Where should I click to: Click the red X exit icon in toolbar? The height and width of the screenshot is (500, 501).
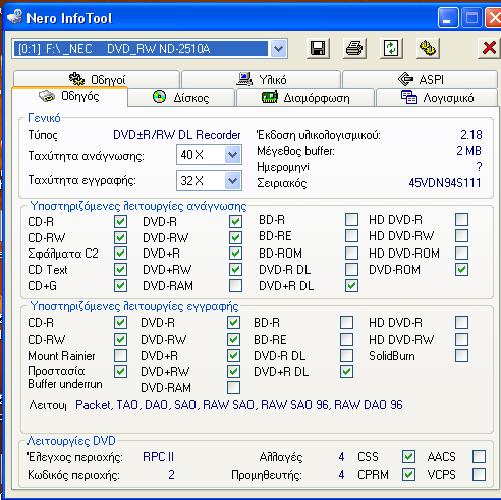pos(489,48)
